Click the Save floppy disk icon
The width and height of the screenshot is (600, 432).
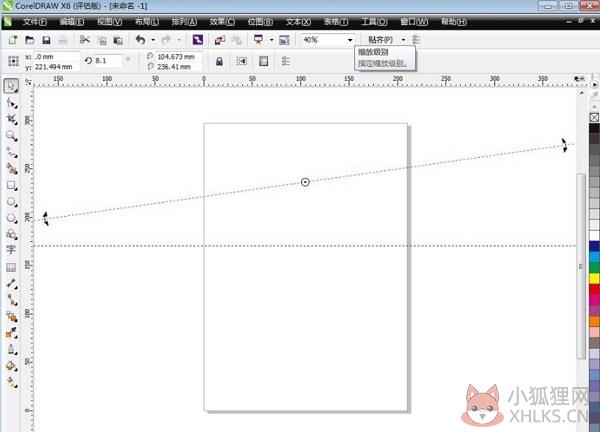(x=46, y=40)
